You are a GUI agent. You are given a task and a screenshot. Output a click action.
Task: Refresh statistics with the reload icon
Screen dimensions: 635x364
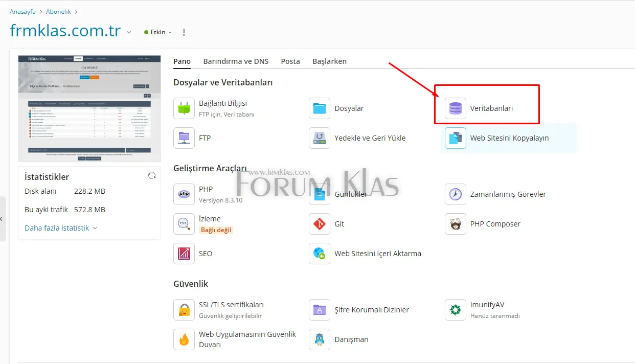coord(152,175)
